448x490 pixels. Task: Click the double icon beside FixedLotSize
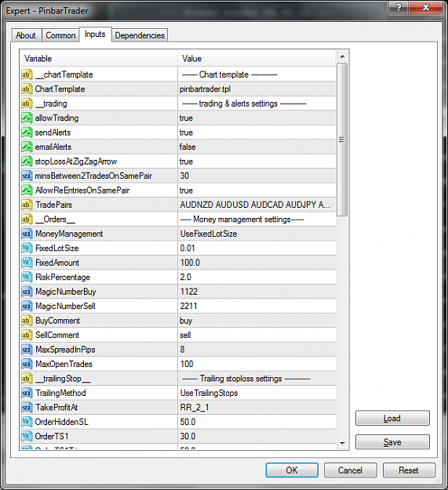[x=27, y=248]
